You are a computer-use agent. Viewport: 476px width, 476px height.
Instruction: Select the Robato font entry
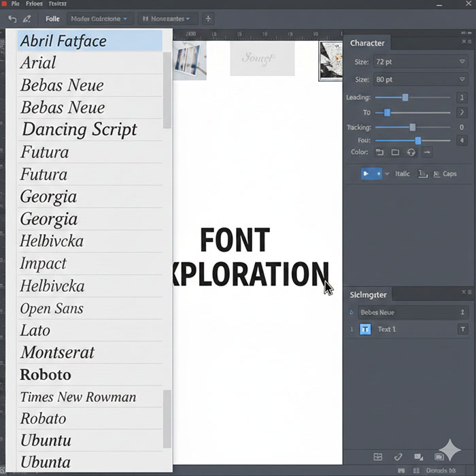coord(90,419)
